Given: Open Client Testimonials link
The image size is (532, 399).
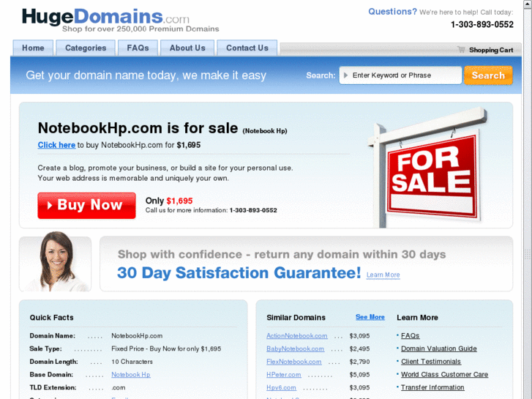Looking at the screenshot, I should click(431, 362).
